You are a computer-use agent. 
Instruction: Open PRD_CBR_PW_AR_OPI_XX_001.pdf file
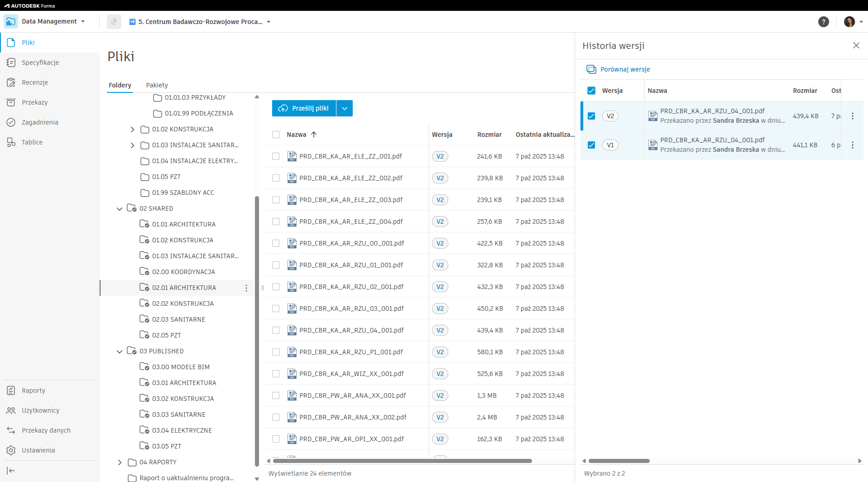(x=352, y=439)
